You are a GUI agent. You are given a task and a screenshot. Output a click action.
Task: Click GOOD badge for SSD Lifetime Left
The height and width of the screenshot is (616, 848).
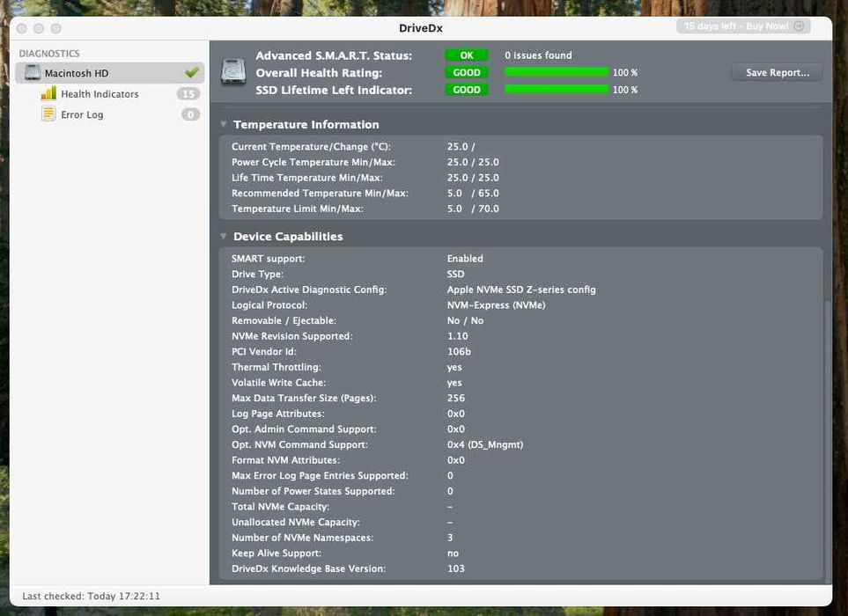coord(466,90)
